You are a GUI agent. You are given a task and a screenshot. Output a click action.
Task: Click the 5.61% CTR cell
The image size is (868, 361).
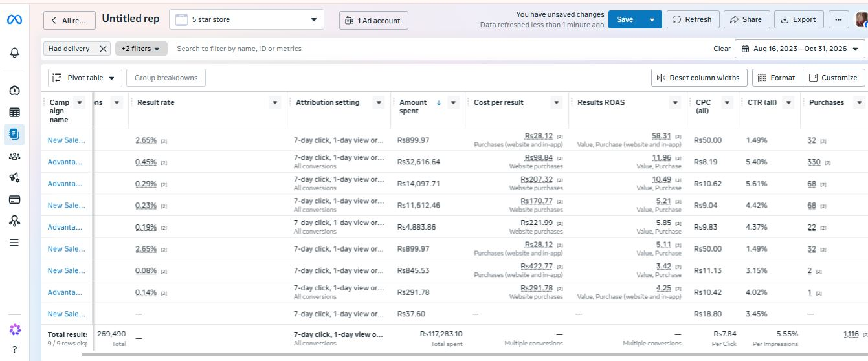point(757,184)
